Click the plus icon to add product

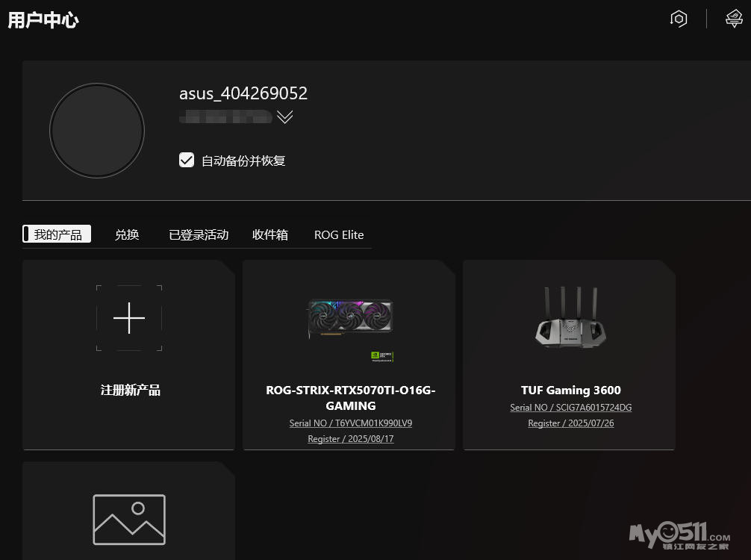point(129,318)
